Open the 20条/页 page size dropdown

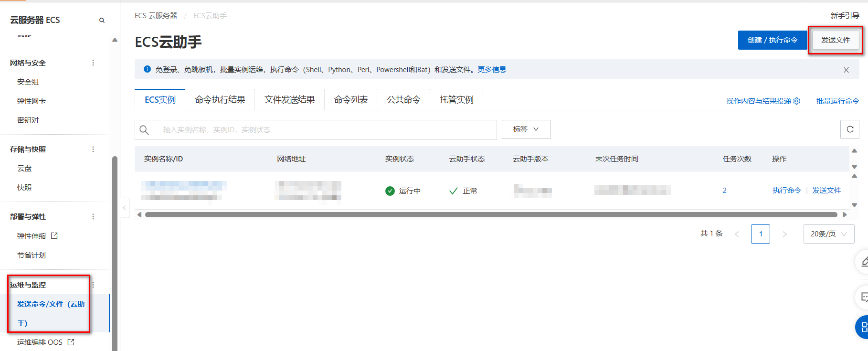coord(829,234)
